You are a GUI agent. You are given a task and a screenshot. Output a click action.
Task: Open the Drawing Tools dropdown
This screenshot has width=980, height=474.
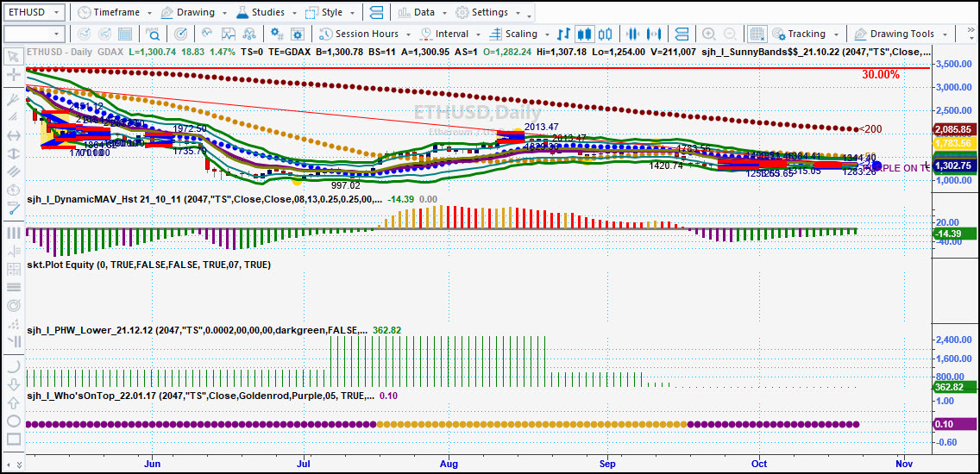901,34
